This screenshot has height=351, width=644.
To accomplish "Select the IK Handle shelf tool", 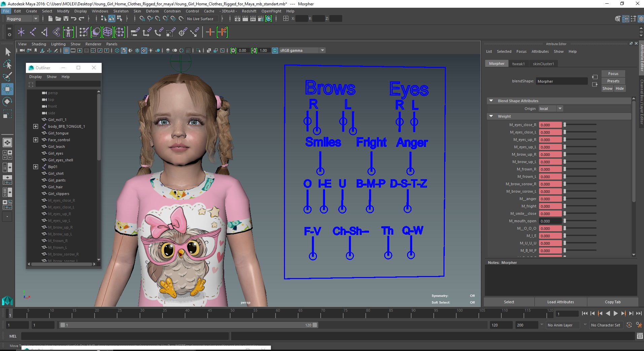I will tap(44, 32).
